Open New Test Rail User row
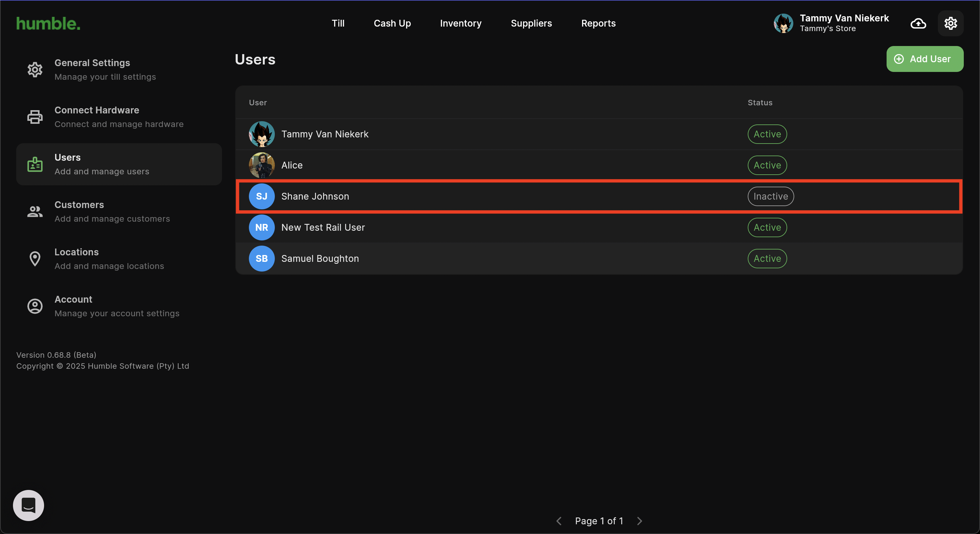980x534 pixels. 599,227
